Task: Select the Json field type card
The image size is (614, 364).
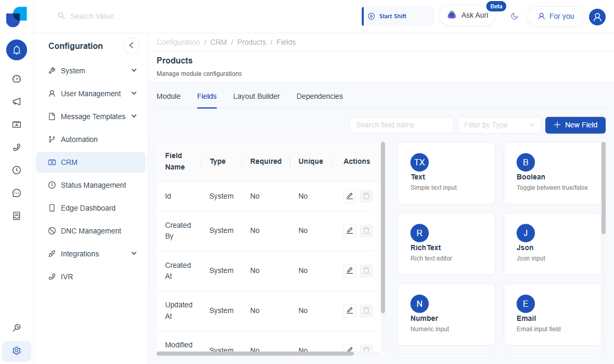Action: pyautogui.click(x=552, y=244)
